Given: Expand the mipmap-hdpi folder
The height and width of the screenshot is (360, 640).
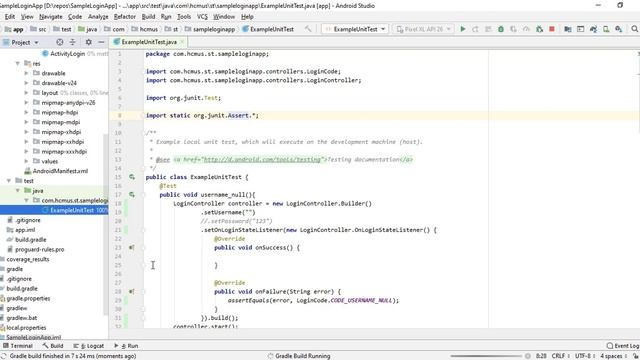Looking at the screenshot, I should click(x=27, y=112).
